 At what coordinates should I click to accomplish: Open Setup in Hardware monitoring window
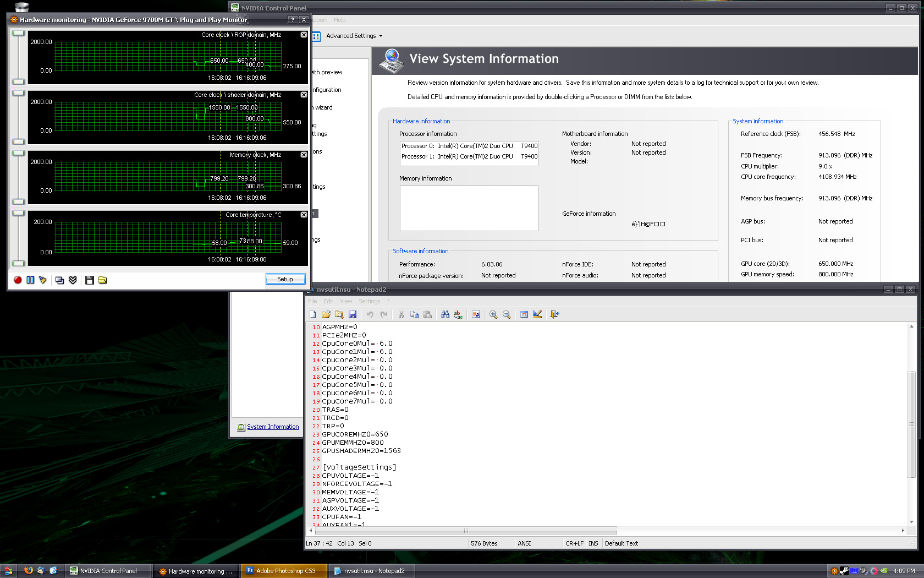(x=285, y=279)
